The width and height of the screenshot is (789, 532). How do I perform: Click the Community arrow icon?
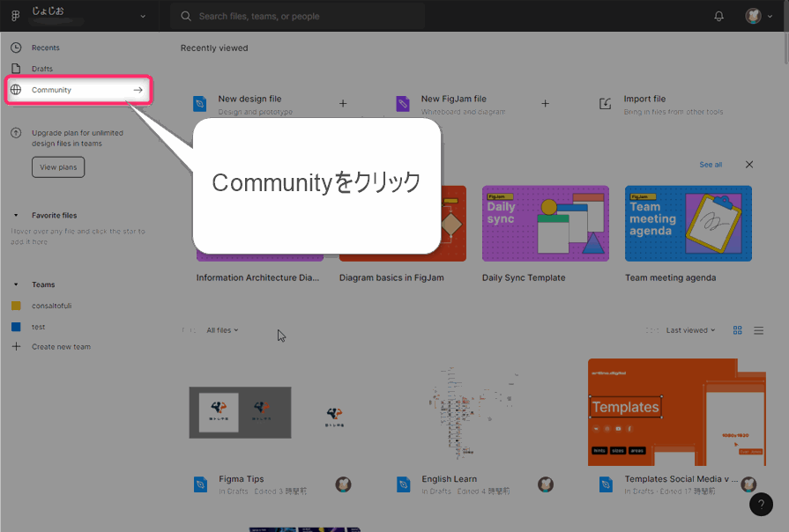click(138, 90)
